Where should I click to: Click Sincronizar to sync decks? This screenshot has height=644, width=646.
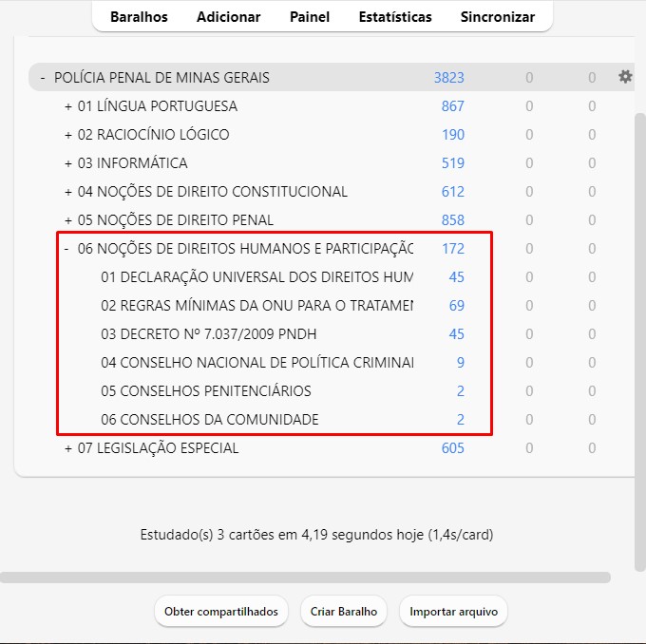coord(497,17)
